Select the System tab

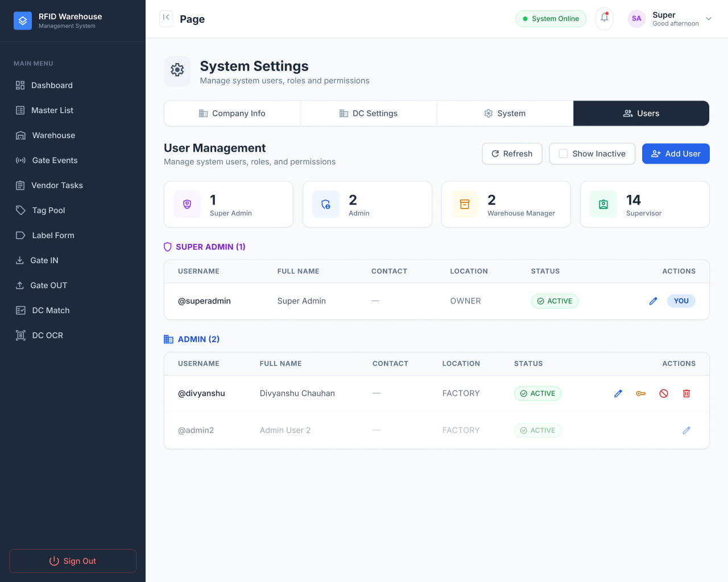click(x=505, y=114)
